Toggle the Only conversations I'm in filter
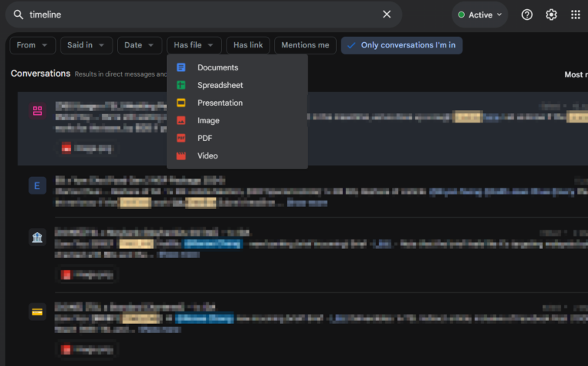The width and height of the screenshot is (588, 366). (x=401, y=45)
